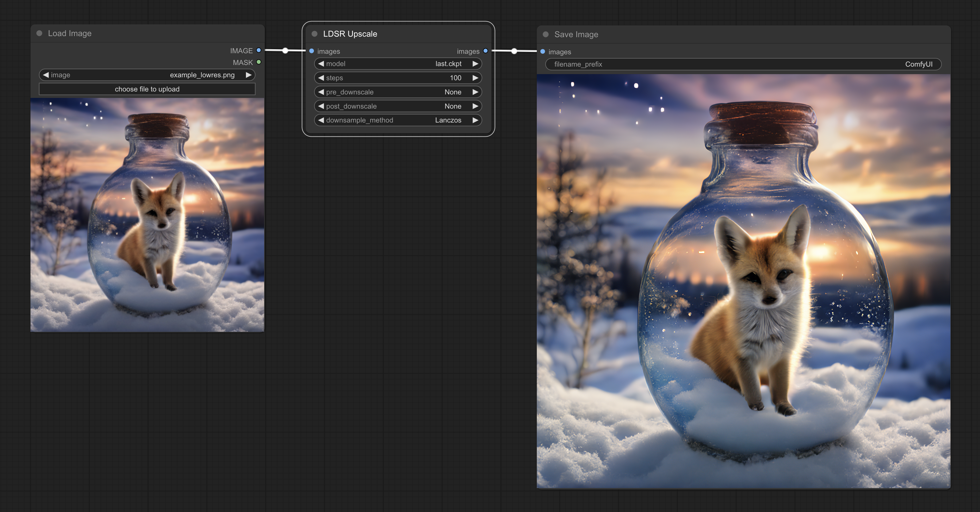Image resolution: width=980 pixels, height=512 pixels.
Task: Click Save Image images input socket
Action: (x=543, y=51)
